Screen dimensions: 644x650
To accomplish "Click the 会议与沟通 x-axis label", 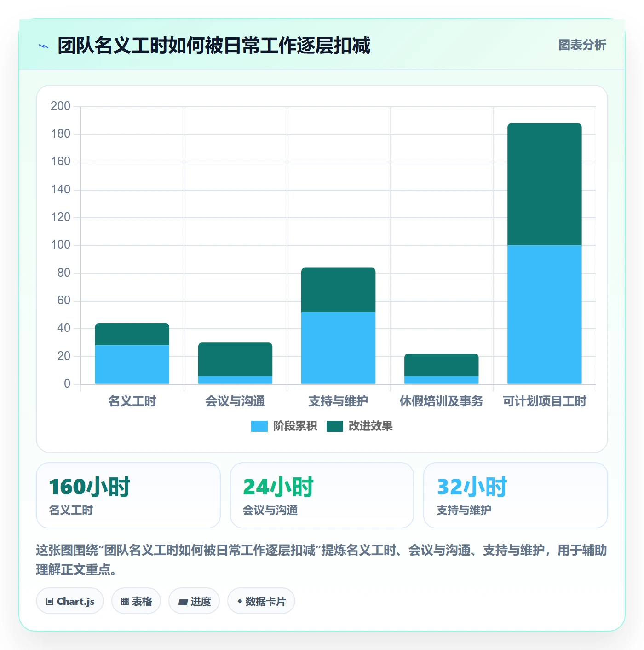I will coord(235,401).
